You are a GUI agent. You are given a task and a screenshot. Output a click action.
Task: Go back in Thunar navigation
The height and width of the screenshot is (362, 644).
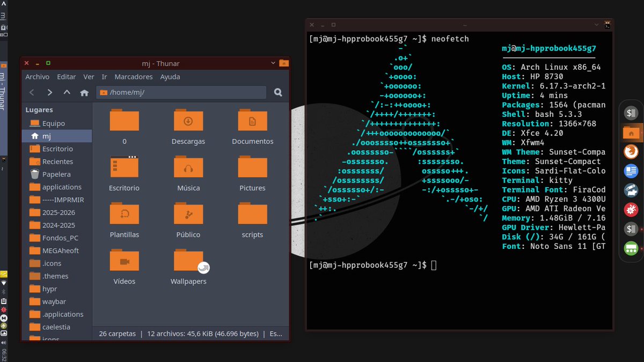click(32, 92)
